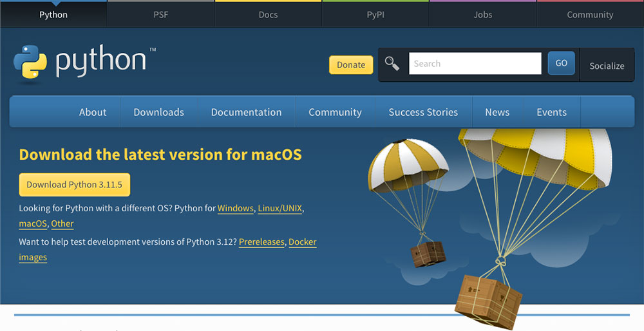The height and width of the screenshot is (331, 644).
Task: Open the Socialize menu
Action: pos(607,66)
